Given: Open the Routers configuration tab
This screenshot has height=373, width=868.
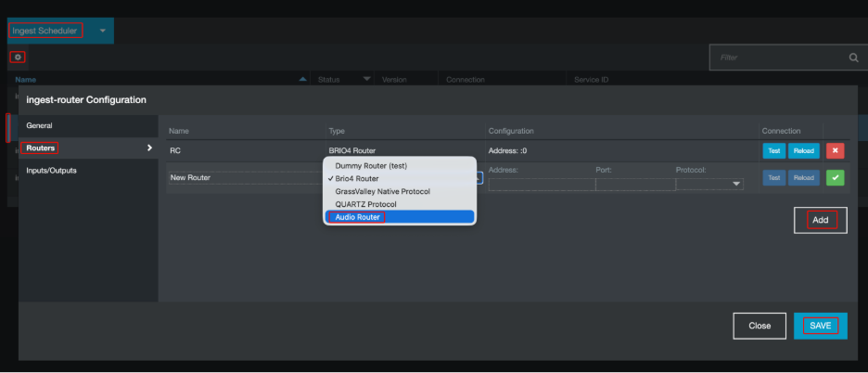Looking at the screenshot, I should 89,148.
